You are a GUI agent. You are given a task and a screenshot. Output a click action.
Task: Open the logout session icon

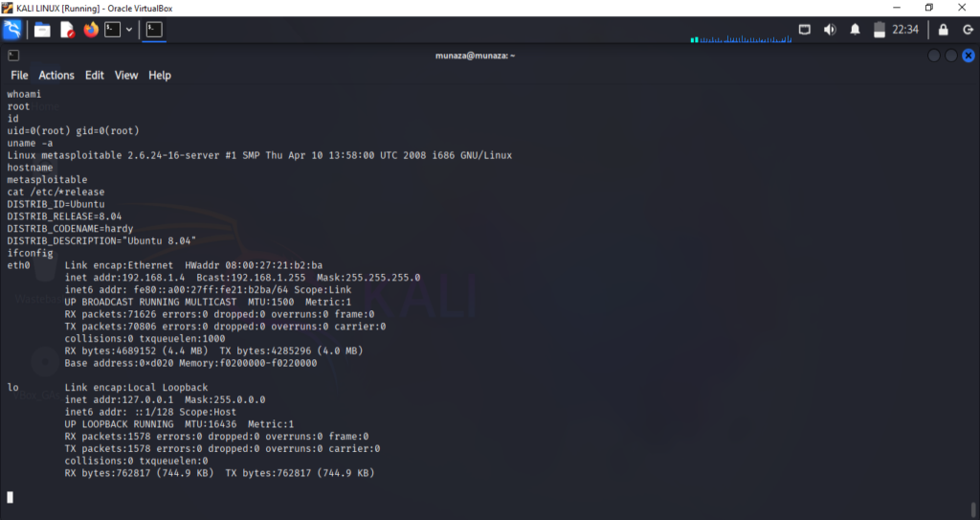(x=967, y=30)
